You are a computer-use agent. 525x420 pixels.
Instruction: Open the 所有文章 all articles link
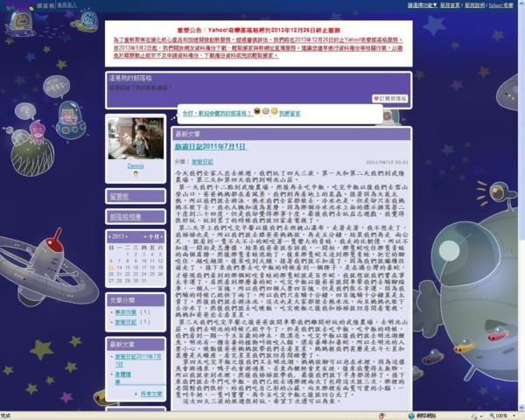pos(151,395)
